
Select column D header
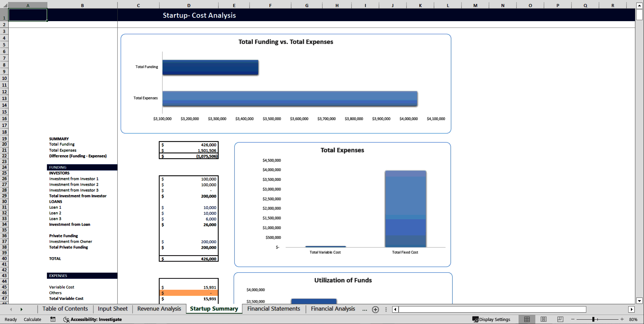189,5
